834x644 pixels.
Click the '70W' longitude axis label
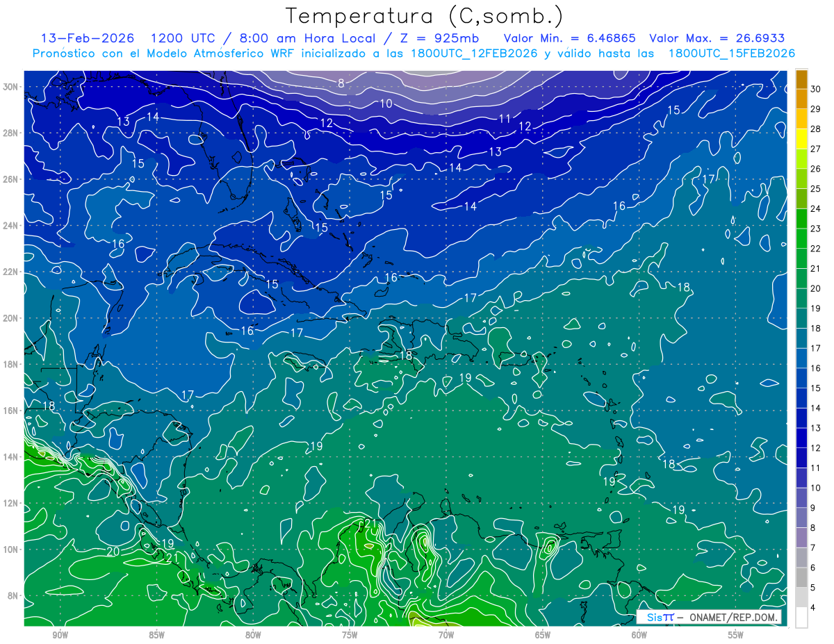[446, 635]
